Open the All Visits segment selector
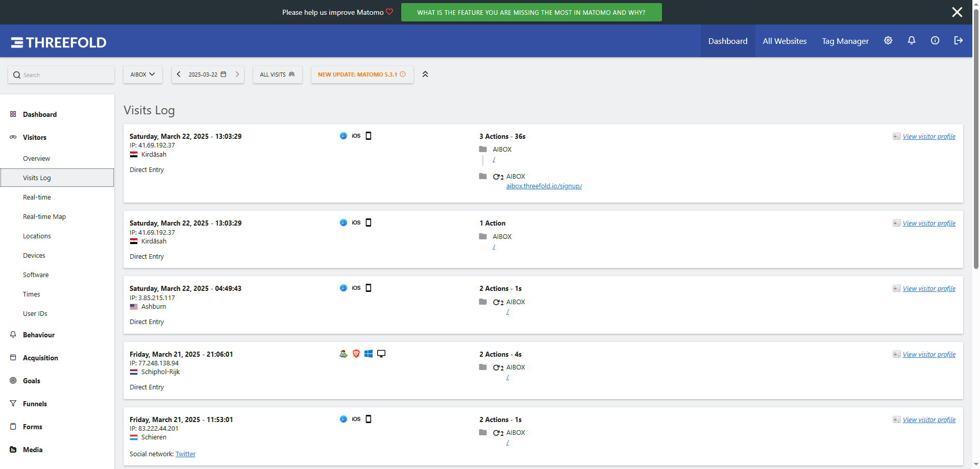980x469 pixels. pyautogui.click(x=277, y=75)
